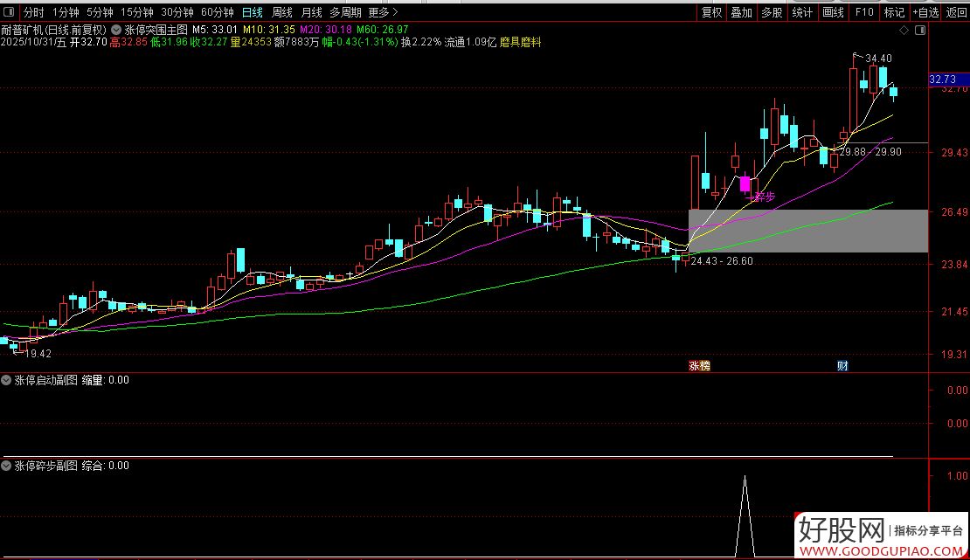Click the 24.43 - 26.60 range label
Viewport: 970px width, 560px height.
tap(722, 261)
